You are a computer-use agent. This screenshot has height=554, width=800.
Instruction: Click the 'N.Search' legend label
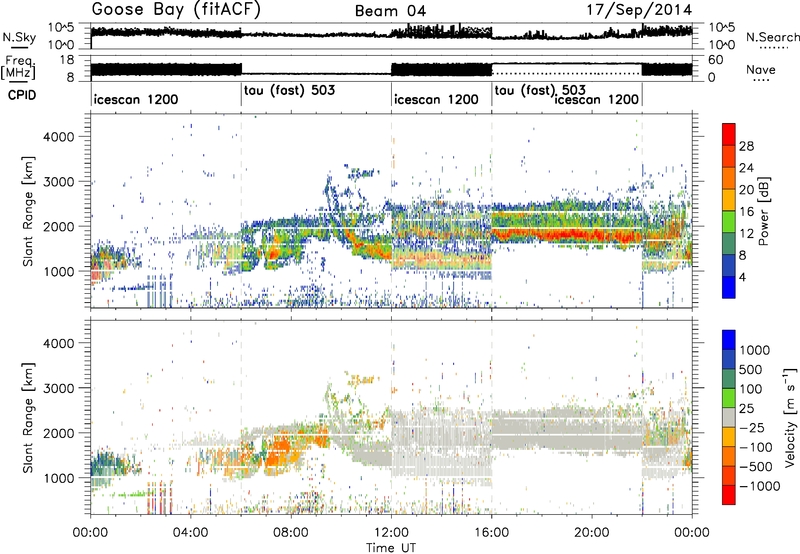tap(772, 37)
